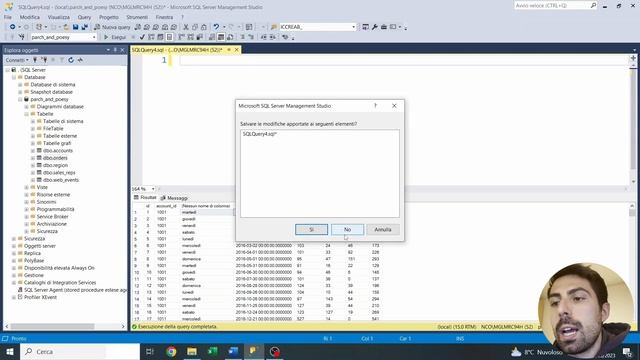Select Results to Grid icon
The image size is (640, 360).
tap(221, 37)
